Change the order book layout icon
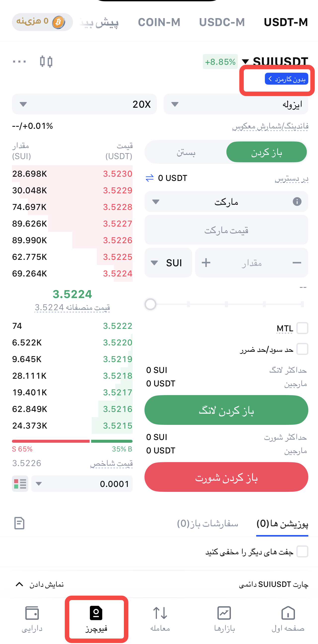Image resolution: width=318 pixels, height=644 pixels. [20, 484]
